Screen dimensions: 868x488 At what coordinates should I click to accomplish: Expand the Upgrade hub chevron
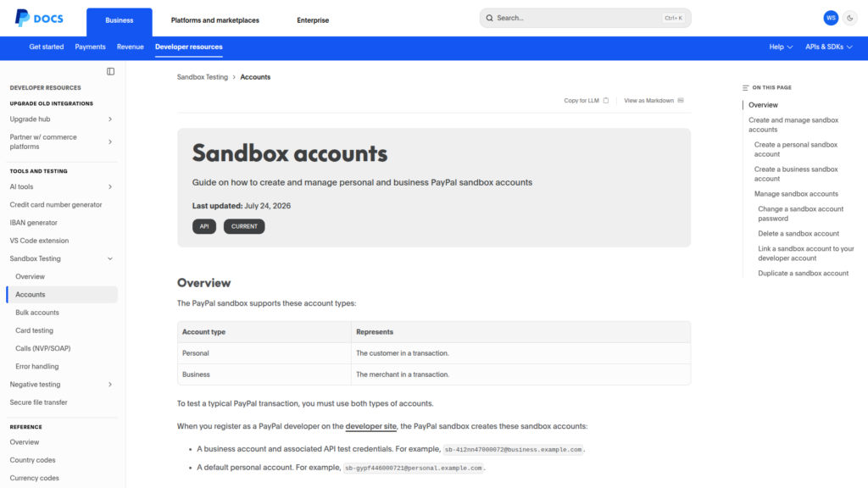click(110, 119)
